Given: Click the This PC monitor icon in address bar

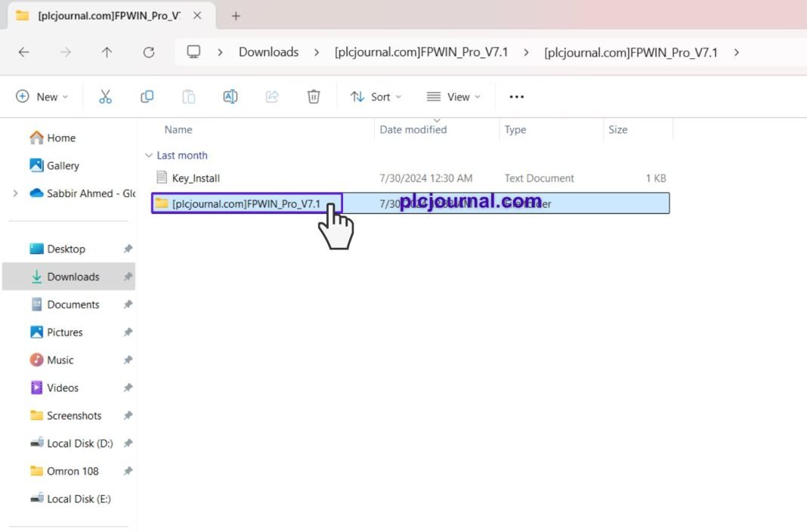Looking at the screenshot, I should coord(193,52).
